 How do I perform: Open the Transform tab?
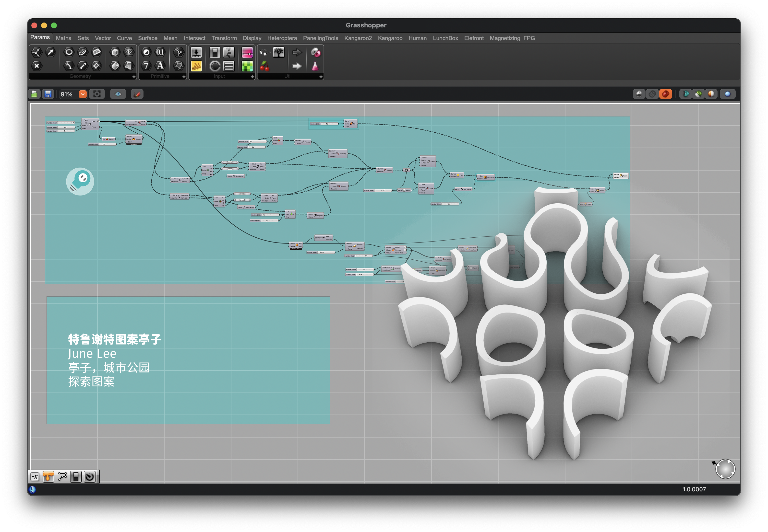[x=224, y=38]
